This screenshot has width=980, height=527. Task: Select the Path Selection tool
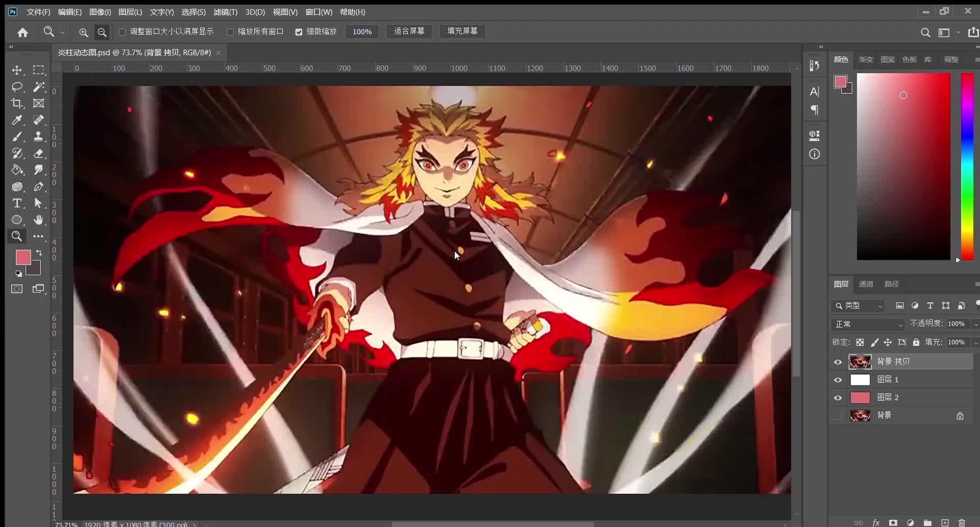pyautogui.click(x=39, y=203)
